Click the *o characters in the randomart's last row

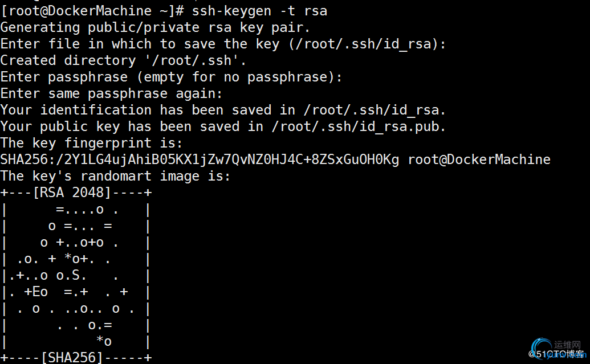pos(104,341)
